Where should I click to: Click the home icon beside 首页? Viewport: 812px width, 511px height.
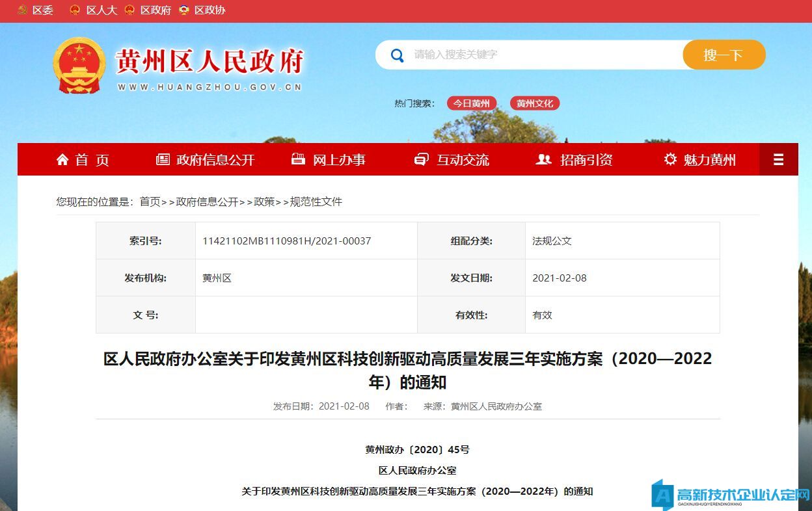[x=62, y=159]
